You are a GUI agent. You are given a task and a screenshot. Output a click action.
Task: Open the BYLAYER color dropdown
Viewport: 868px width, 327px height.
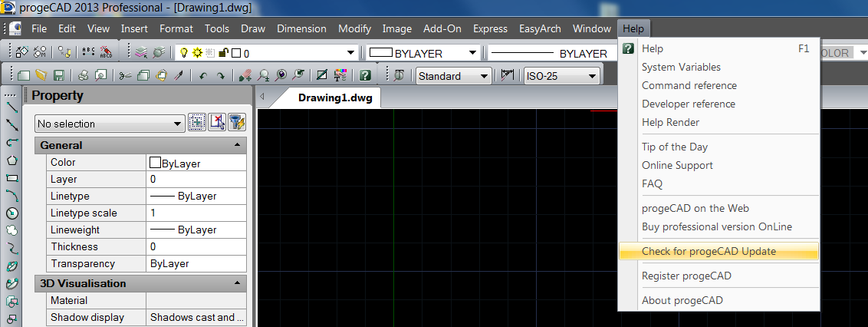[x=472, y=53]
